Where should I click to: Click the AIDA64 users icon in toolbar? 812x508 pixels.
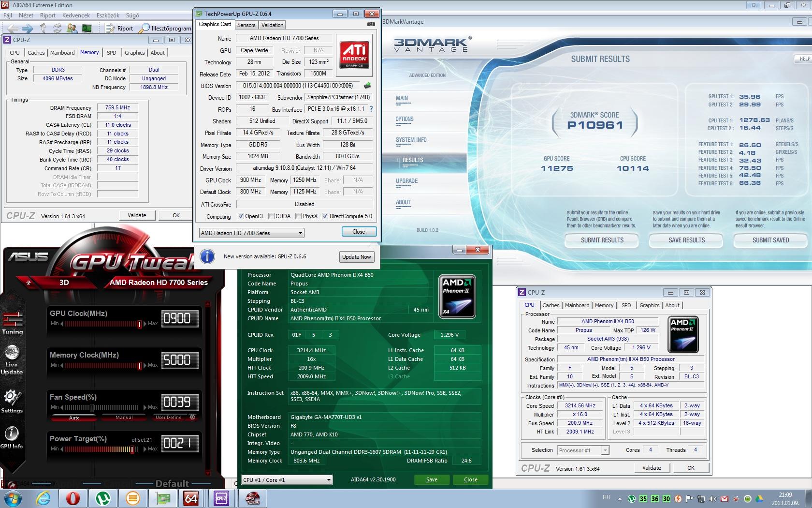72,29
